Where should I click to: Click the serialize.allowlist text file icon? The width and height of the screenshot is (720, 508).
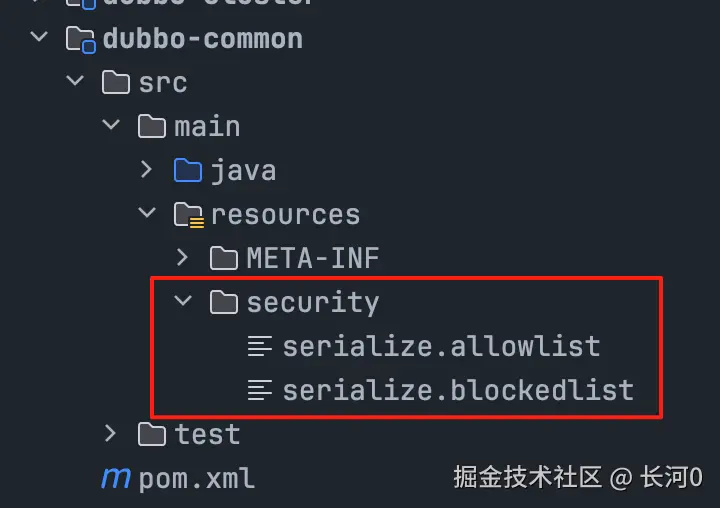click(x=260, y=346)
